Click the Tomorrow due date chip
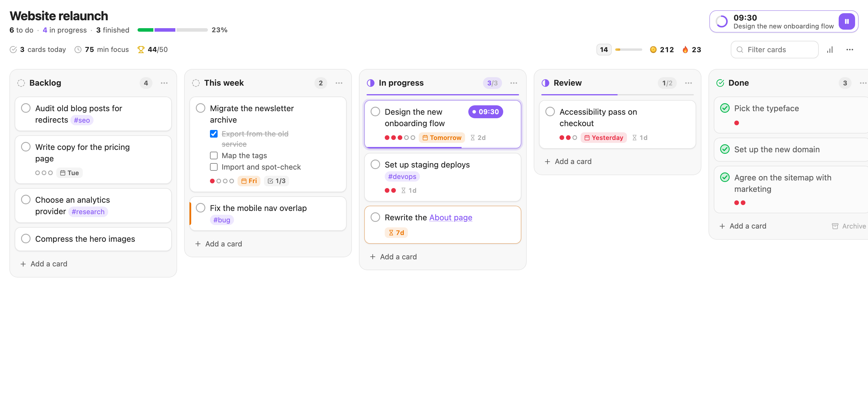Viewport: 868px width, 399px height. (x=442, y=138)
